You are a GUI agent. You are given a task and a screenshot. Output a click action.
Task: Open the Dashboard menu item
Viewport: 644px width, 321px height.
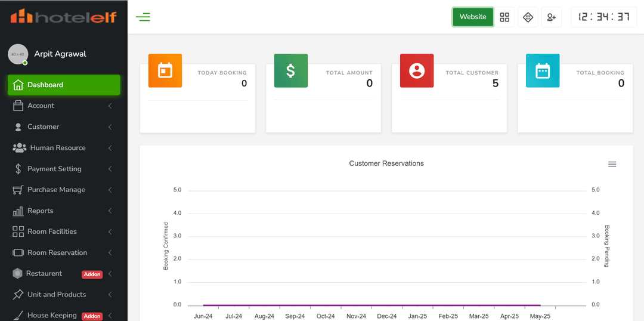[64, 85]
